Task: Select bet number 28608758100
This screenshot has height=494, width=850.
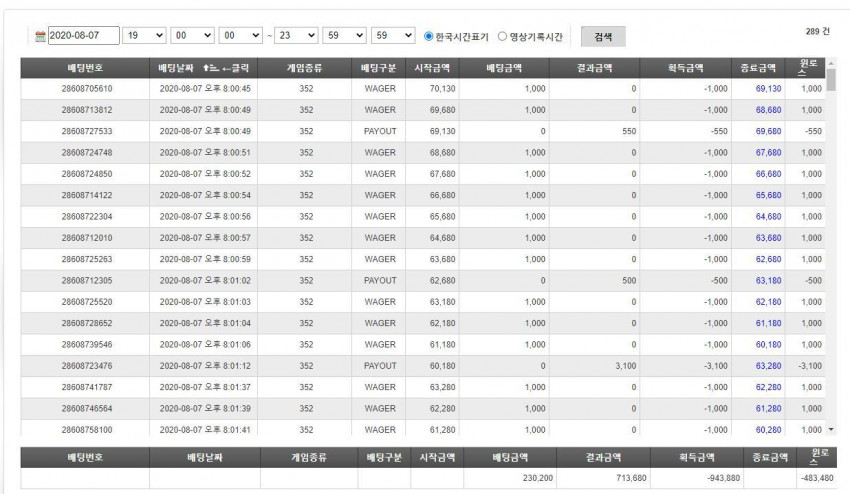Action: (87, 430)
